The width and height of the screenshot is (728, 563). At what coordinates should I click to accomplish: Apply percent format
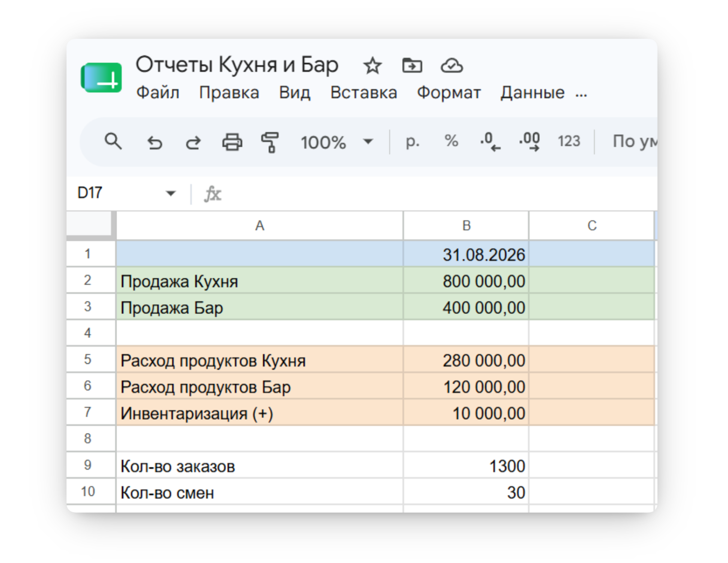[451, 141]
